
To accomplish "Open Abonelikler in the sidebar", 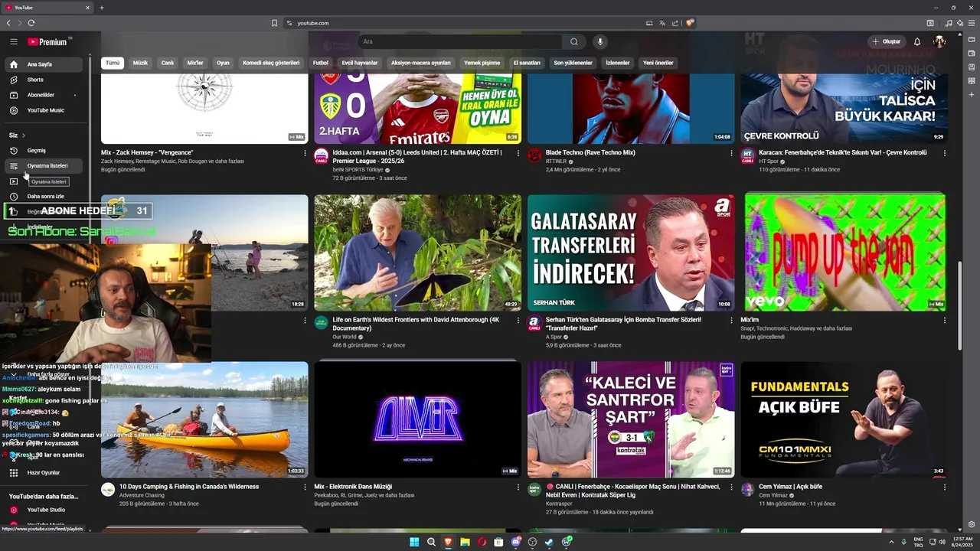I will pos(43,95).
